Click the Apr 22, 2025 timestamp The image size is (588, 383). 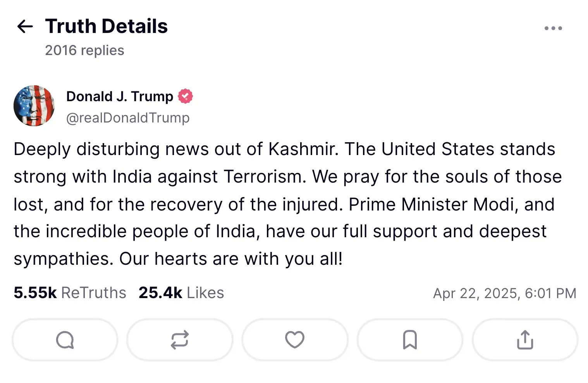pyautogui.click(x=504, y=293)
